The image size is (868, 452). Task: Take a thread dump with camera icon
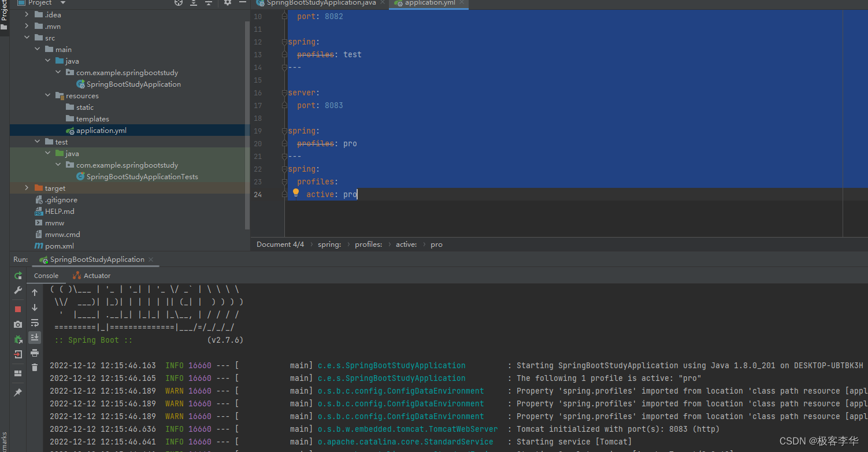[x=18, y=324]
